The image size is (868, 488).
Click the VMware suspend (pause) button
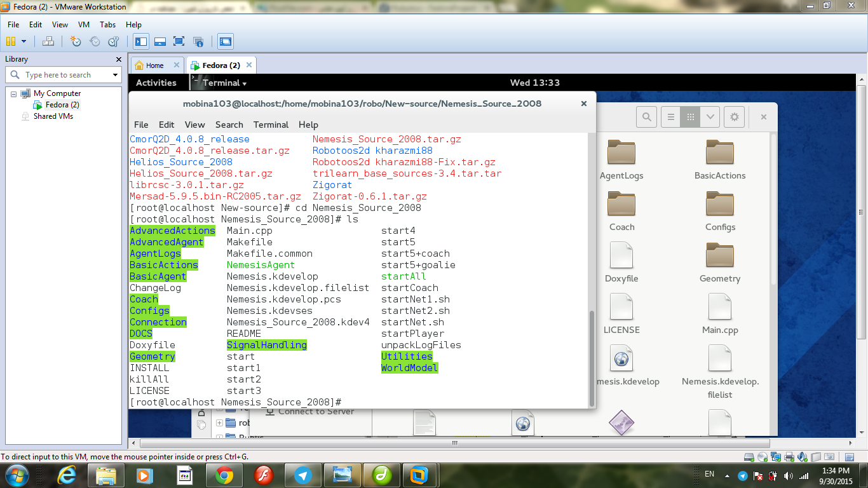(11, 41)
